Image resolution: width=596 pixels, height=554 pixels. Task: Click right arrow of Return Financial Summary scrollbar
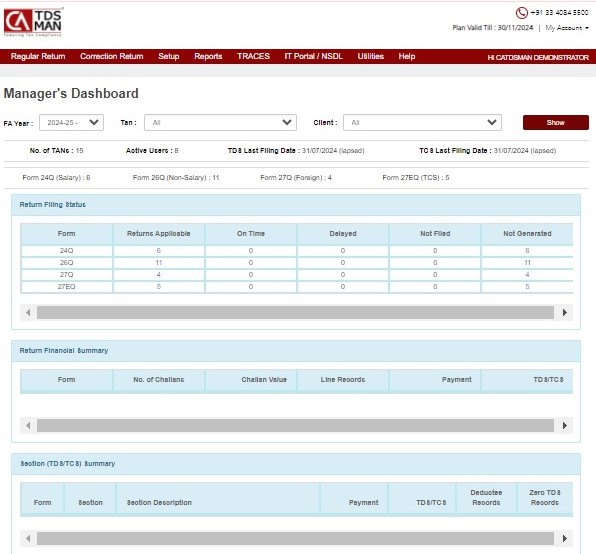(x=564, y=425)
